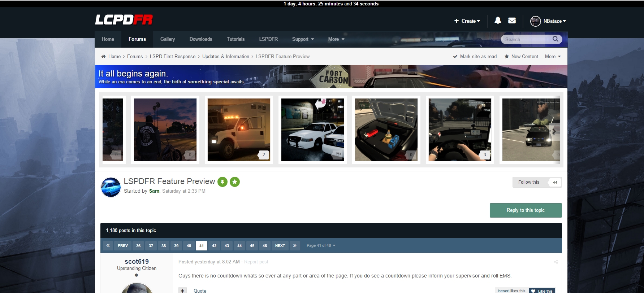Viewport: 644px width, 293px height.
Task: Open the police car front-view thumbnail
Action: [531, 130]
